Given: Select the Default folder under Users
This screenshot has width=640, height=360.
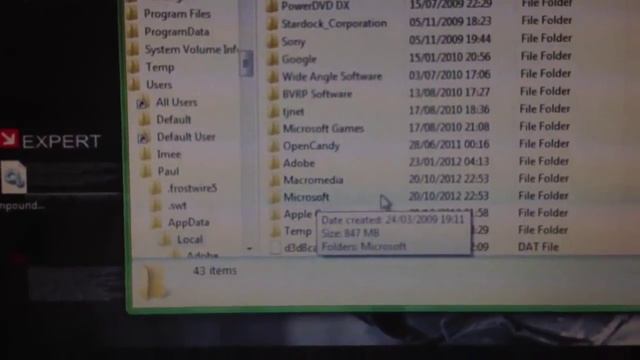Looking at the screenshot, I should click(x=173, y=120).
